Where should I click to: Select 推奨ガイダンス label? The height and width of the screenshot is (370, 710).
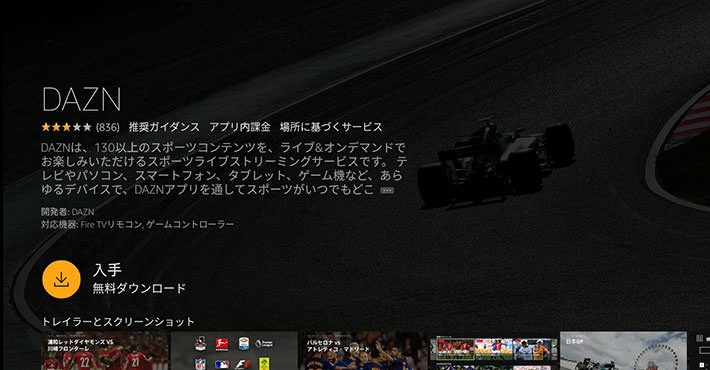(x=164, y=127)
